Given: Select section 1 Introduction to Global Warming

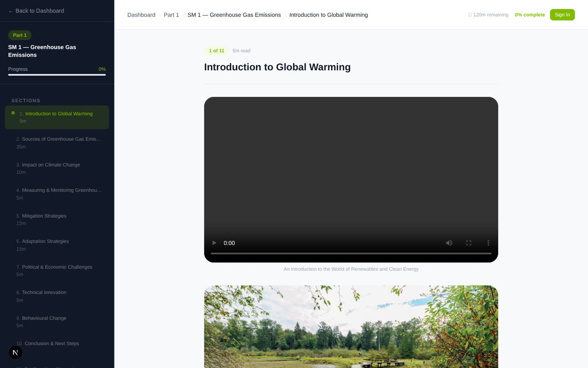Looking at the screenshot, I should (57, 117).
